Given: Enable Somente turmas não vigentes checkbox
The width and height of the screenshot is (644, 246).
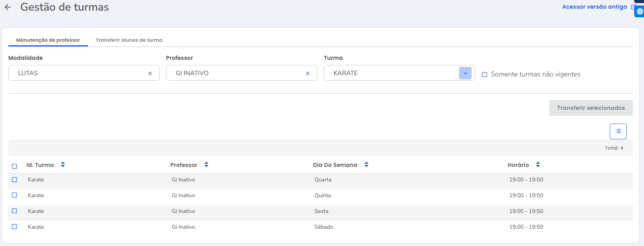Looking at the screenshot, I should click(x=485, y=74).
